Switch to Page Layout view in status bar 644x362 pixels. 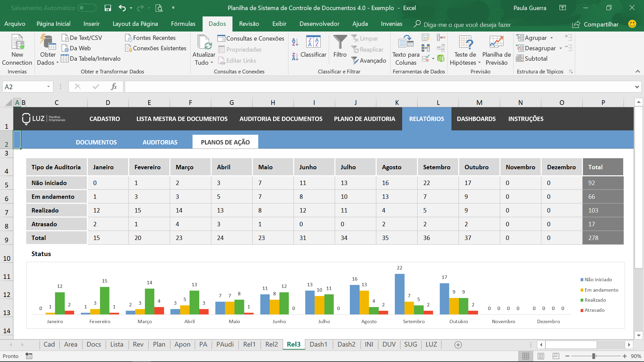pos(541,356)
